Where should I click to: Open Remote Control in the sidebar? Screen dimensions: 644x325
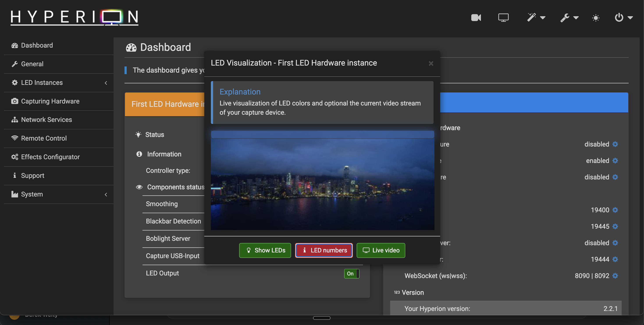tap(59, 138)
